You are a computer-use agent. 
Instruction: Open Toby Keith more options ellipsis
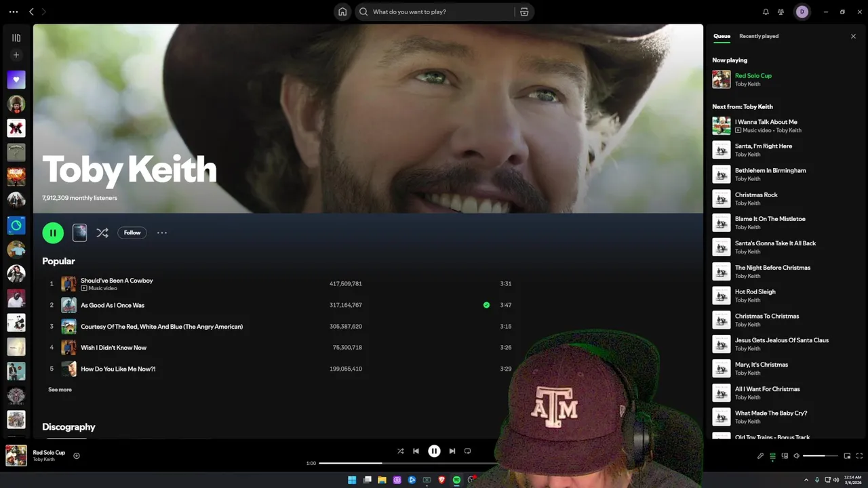162,232
